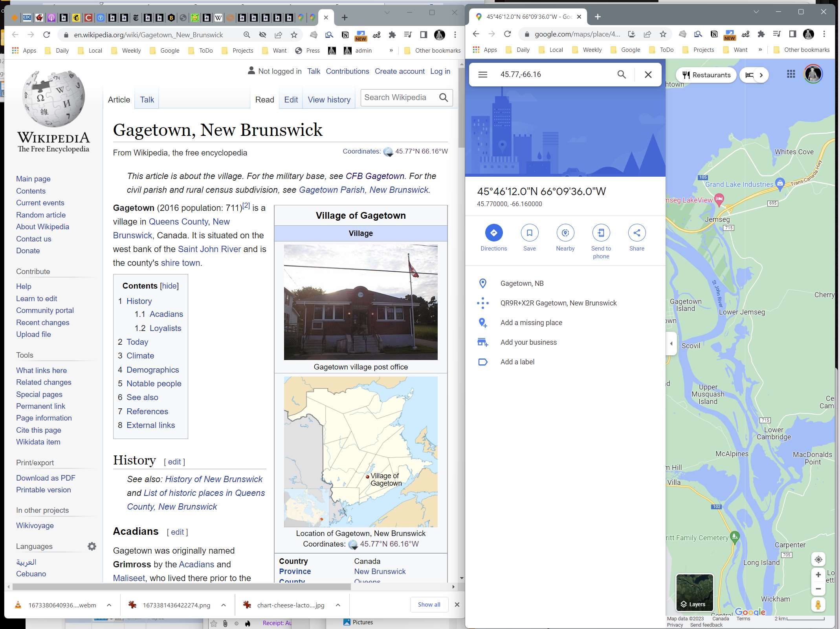Click the Directions icon in Google Maps
Image resolution: width=840 pixels, height=629 pixels.
click(x=493, y=233)
